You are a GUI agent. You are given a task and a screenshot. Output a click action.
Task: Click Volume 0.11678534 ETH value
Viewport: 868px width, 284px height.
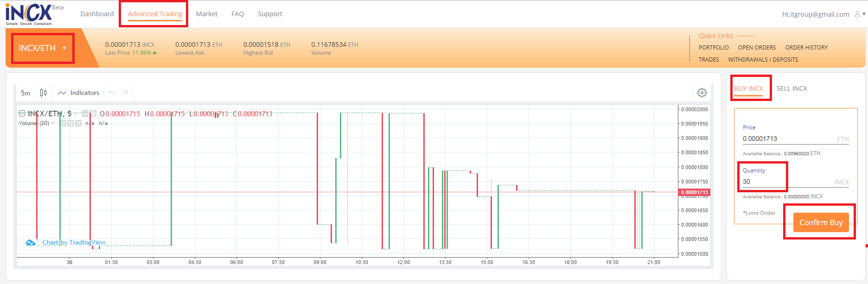[x=335, y=44]
